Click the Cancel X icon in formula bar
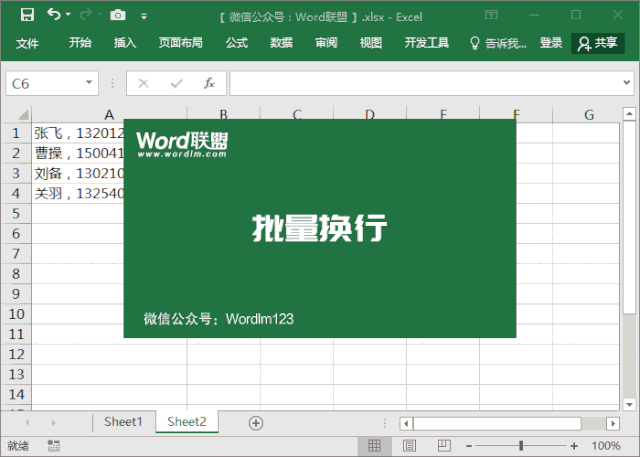640x457 pixels. (143, 84)
